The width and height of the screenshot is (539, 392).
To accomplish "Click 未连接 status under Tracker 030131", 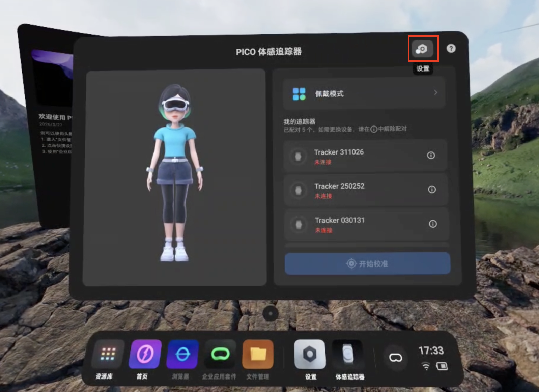I will pos(324,230).
